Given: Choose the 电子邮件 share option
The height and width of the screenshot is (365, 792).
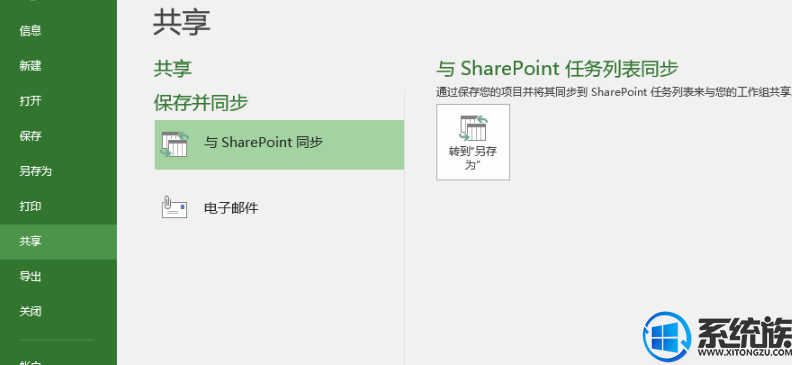Looking at the screenshot, I should point(279,207).
